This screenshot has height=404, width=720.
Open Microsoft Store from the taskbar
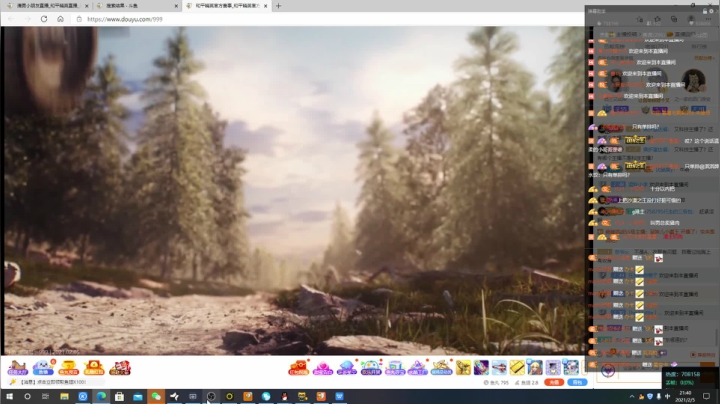pos(119,396)
